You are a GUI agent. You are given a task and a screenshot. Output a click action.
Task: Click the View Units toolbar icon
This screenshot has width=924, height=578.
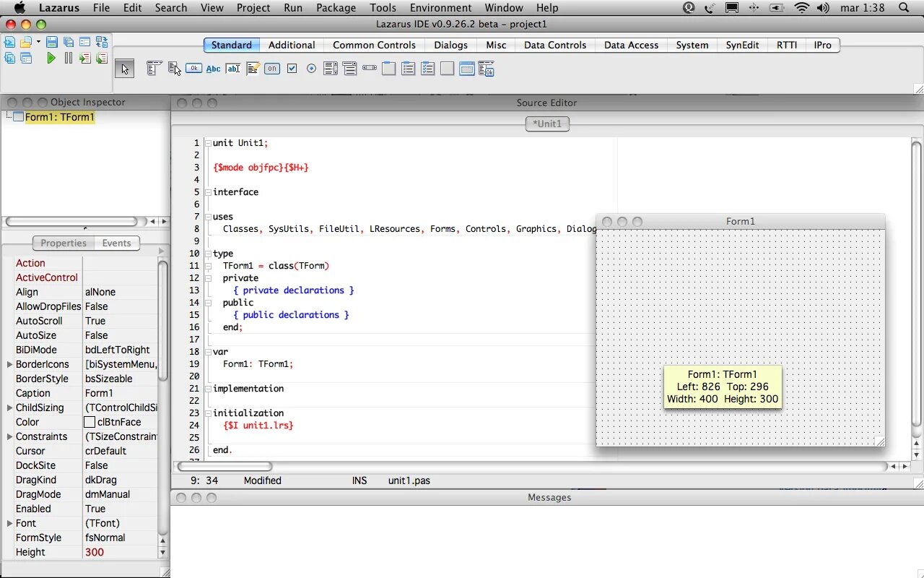[x=9, y=58]
